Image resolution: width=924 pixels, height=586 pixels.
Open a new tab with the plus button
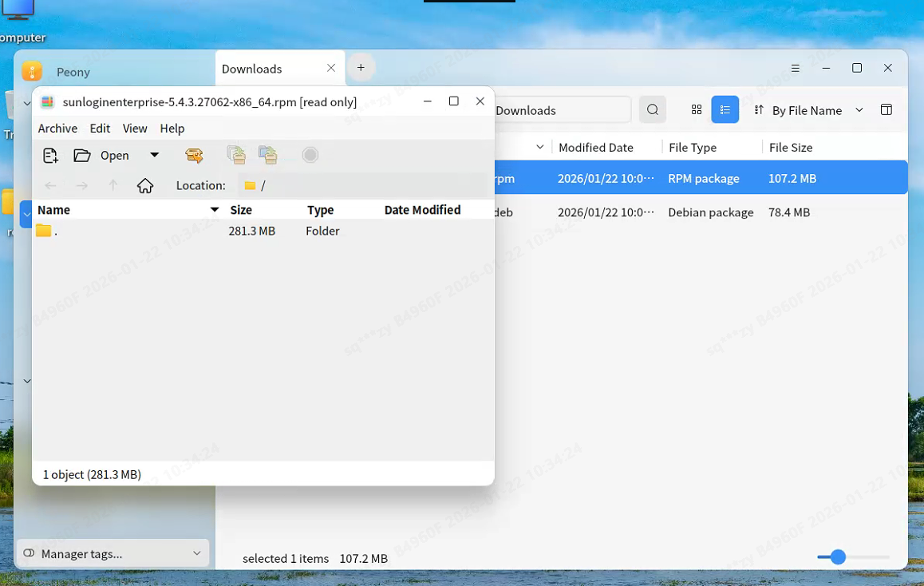point(361,67)
